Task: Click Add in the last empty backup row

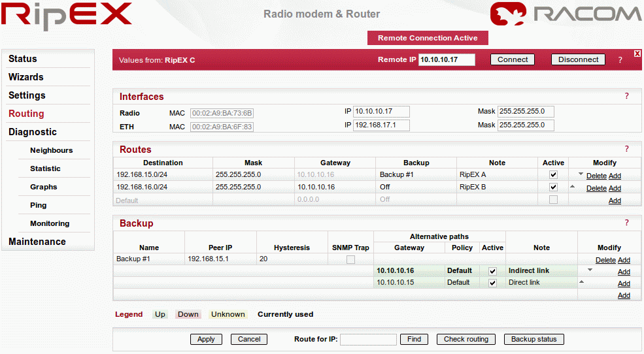Action: (624, 295)
